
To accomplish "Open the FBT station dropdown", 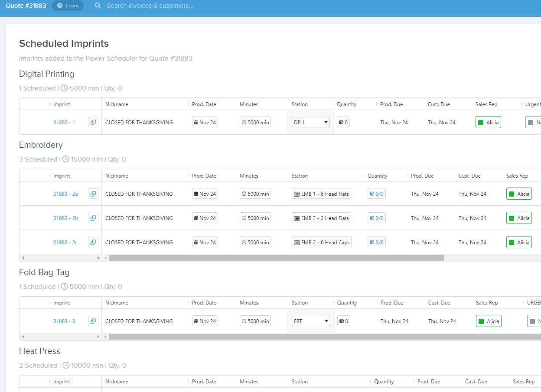I will coord(311,321).
